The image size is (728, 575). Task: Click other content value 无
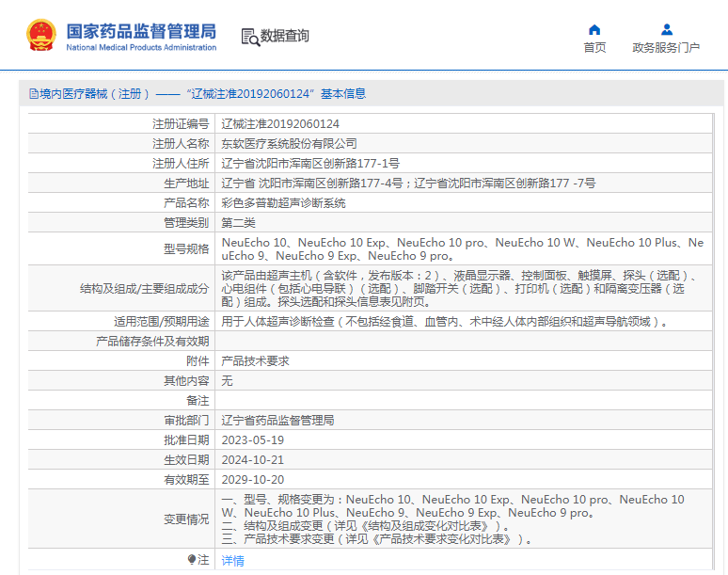coord(227,381)
